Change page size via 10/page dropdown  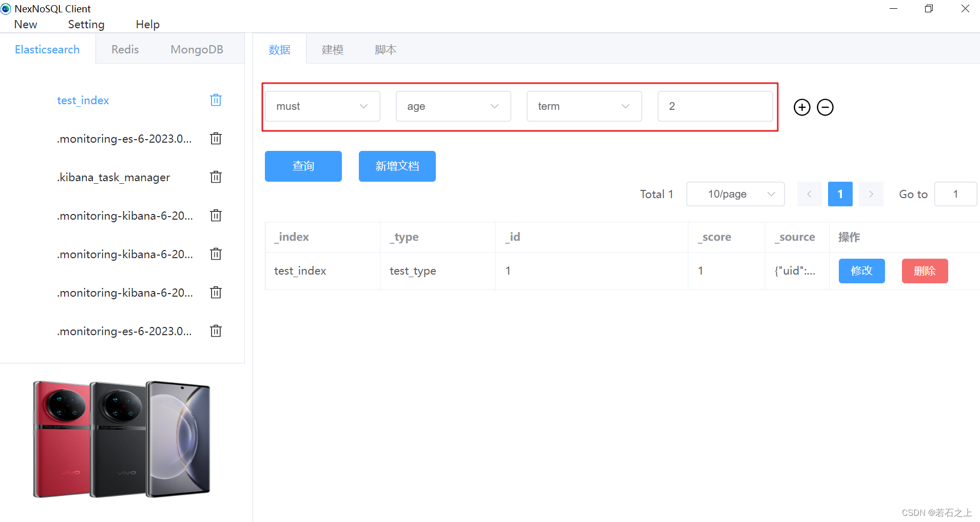click(x=735, y=194)
